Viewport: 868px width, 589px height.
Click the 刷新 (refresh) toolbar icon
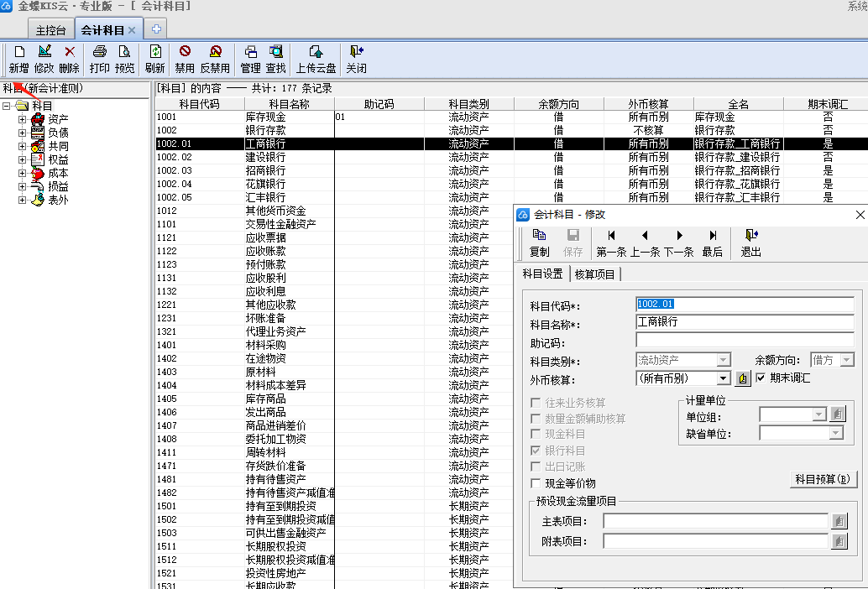tap(155, 60)
